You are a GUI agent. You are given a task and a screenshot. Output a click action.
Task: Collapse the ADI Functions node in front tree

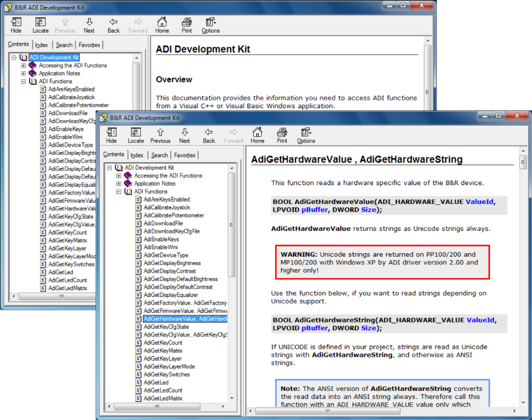pyautogui.click(x=119, y=191)
